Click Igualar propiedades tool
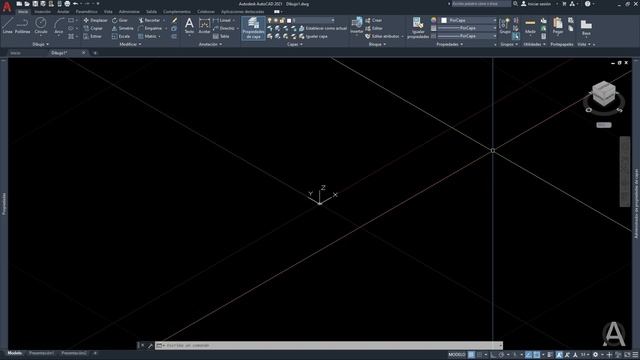Screen dimensions: 640x360 [x=418, y=28]
